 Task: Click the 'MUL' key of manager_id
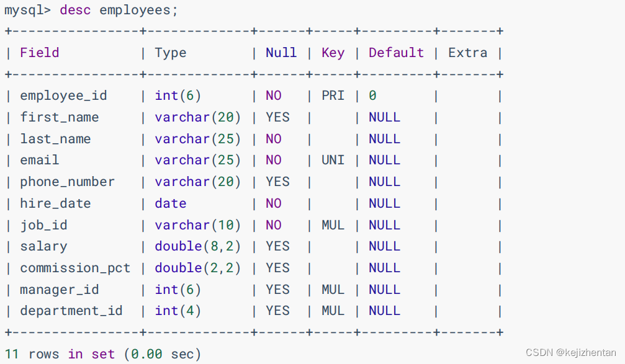click(333, 290)
